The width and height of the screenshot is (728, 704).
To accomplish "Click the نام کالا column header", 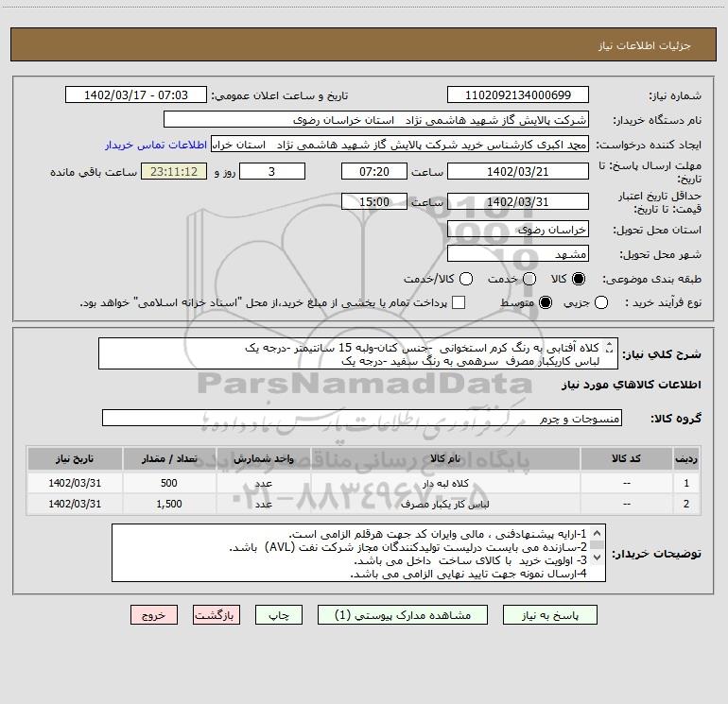I will pyautogui.click(x=445, y=459).
